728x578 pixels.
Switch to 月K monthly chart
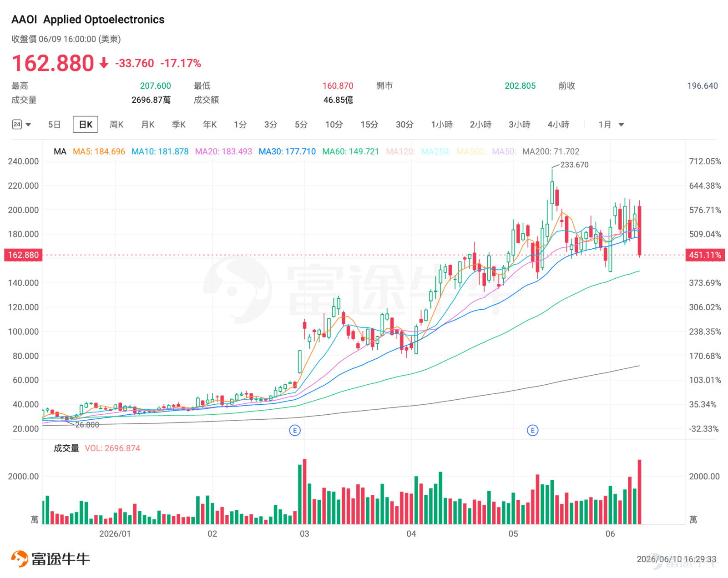[148, 125]
